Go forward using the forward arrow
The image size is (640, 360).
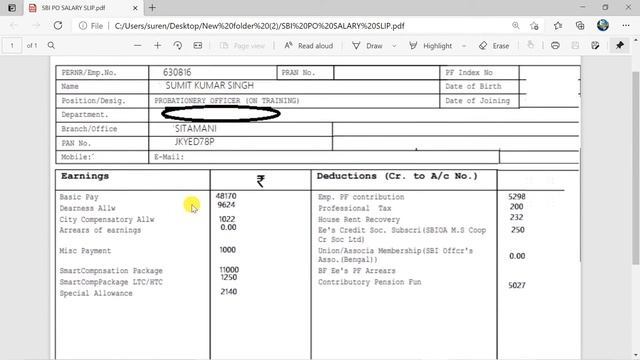tap(36, 26)
